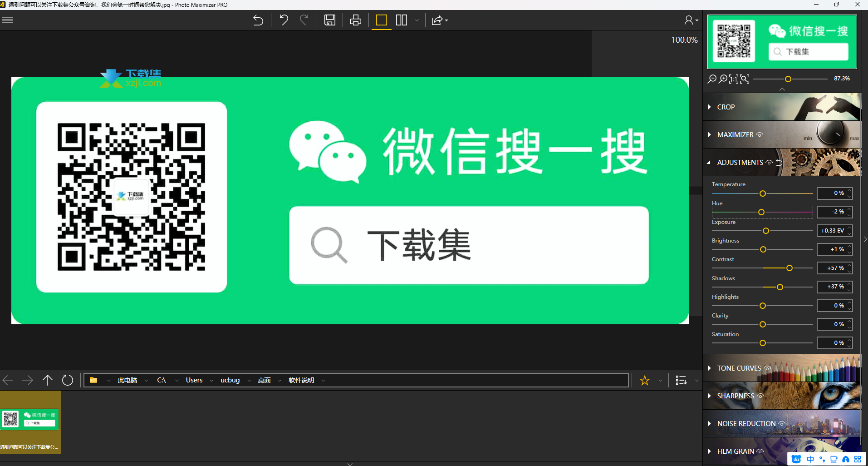Click the Shadows slider handle
The height and width of the screenshot is (466, 868).
pos(780,287)
